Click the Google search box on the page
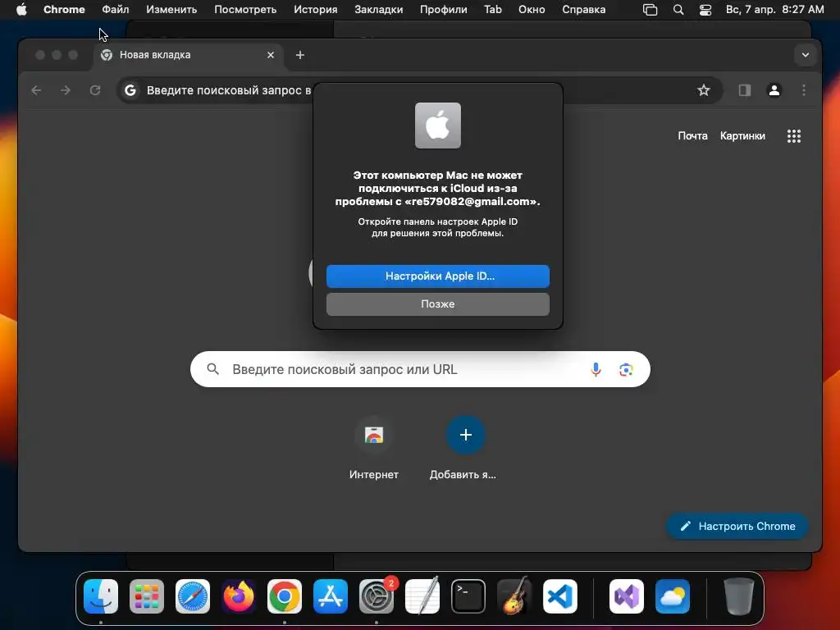 420,369
